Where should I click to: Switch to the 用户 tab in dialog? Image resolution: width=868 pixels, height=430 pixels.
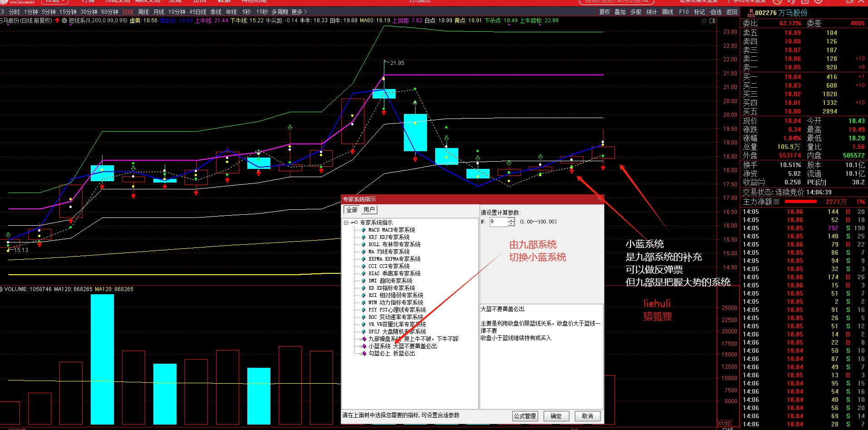point(369,209)
